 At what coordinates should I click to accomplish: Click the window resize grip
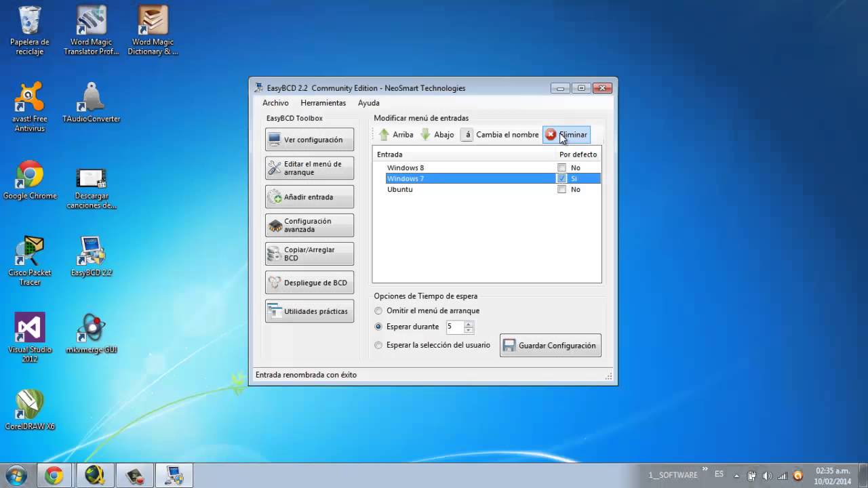click(x=609, y=376)
